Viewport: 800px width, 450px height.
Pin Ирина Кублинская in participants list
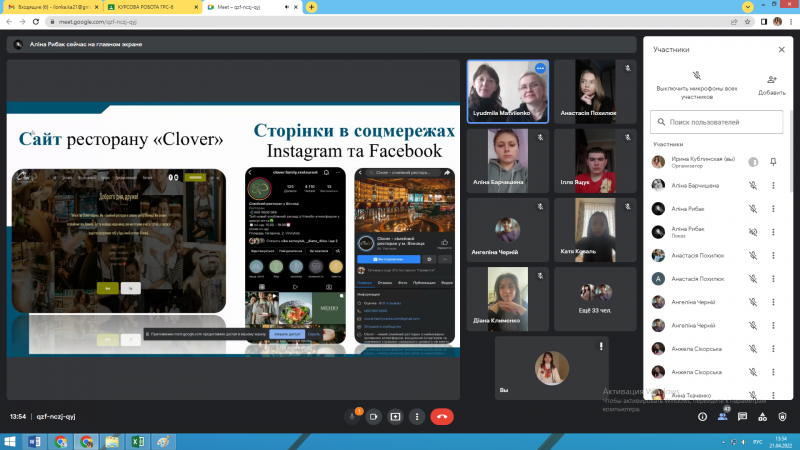773,162
